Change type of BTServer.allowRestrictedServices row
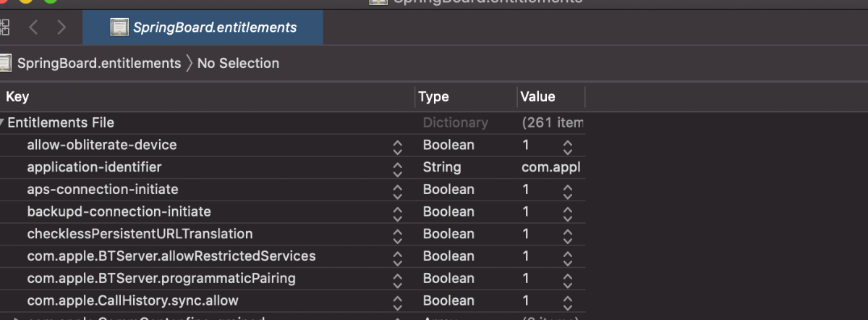 coord(448,256)
